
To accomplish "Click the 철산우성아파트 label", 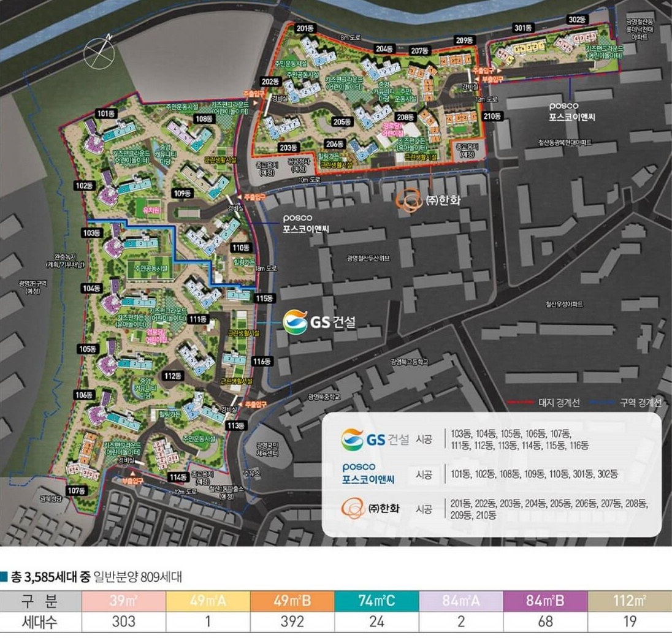I will pos(564,304).
